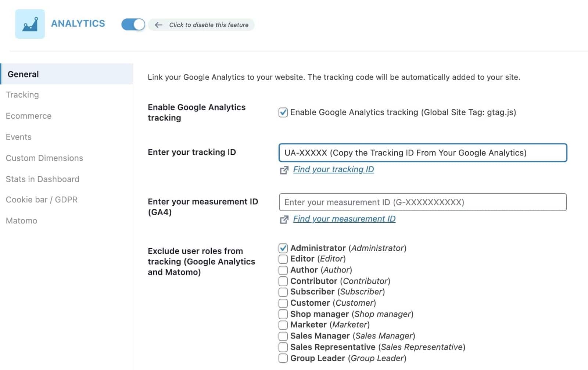The width and height of the screenshot is (588, 370).
Task: Click external link icon next to measurement ID link
Action: tap(284, 219)
